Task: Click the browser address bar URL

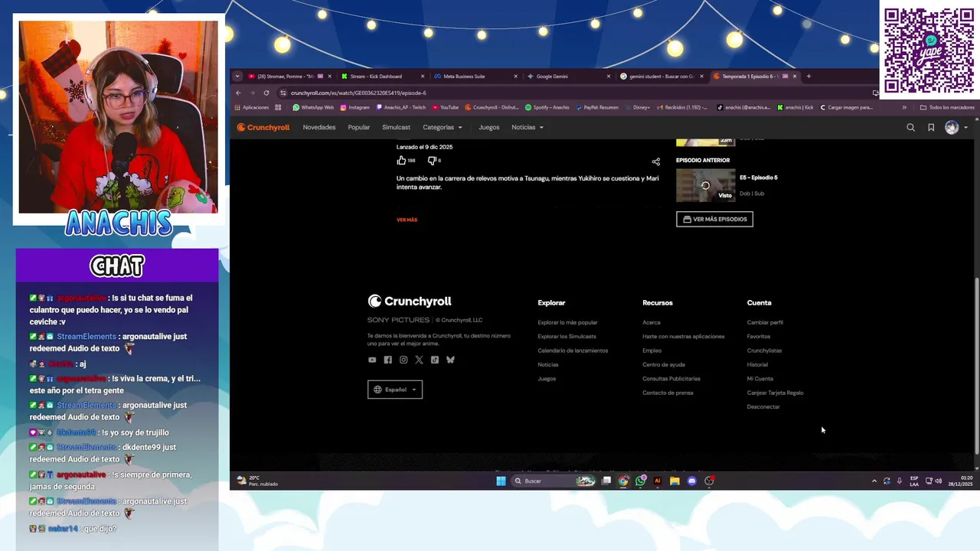Action: coord(358,93)
